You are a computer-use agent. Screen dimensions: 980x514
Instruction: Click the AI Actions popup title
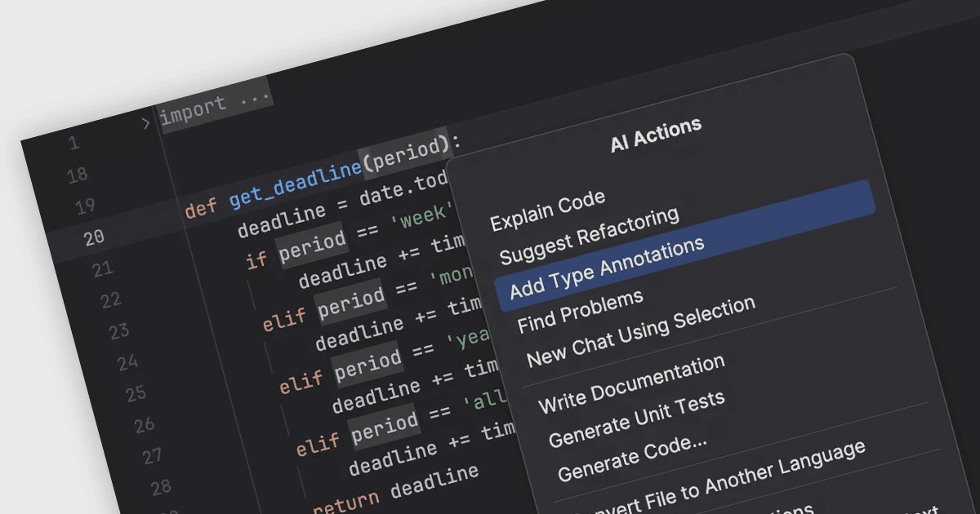click(656, 135)
